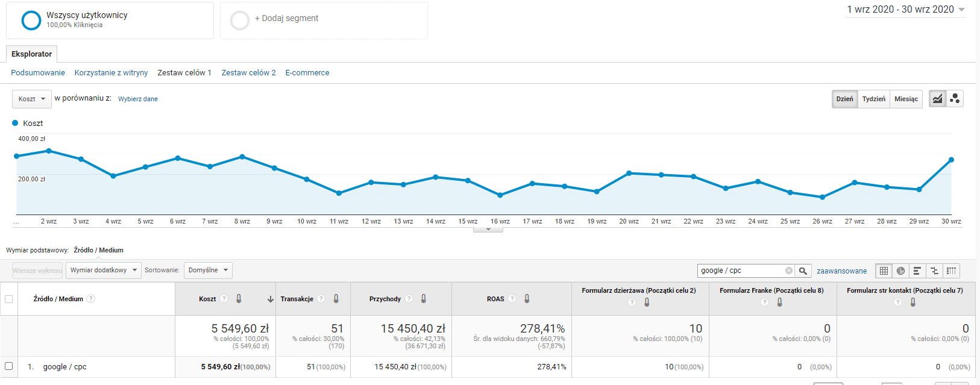This screenshot has width=980, height=385.
Task: Open the date range picker
Action: coord(905,10)
